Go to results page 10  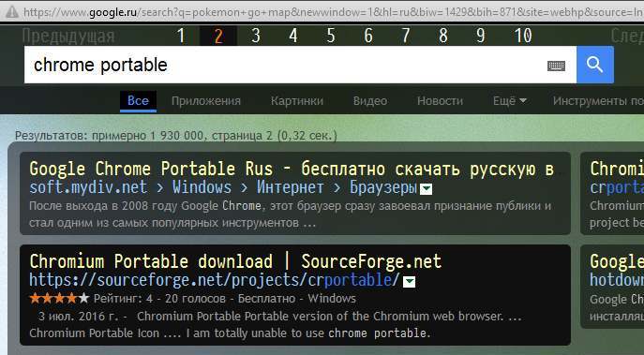pos(523,36)
